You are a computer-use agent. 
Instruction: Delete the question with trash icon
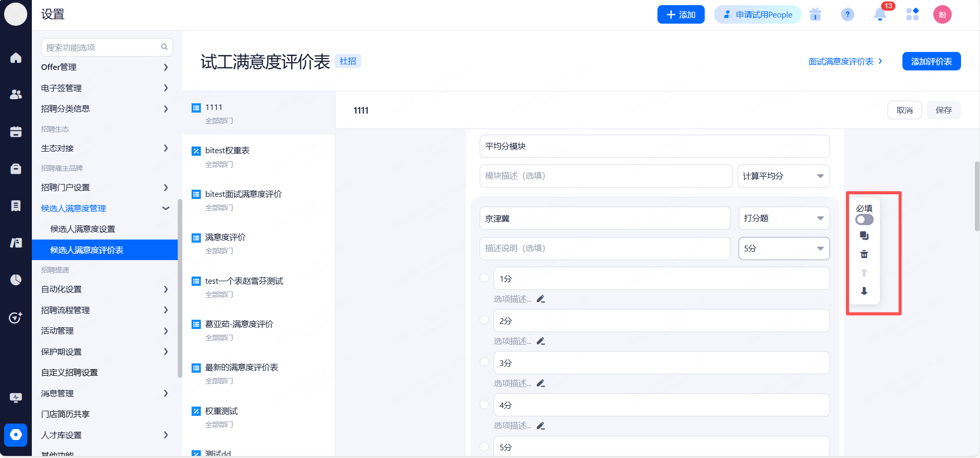click(864, 254)
